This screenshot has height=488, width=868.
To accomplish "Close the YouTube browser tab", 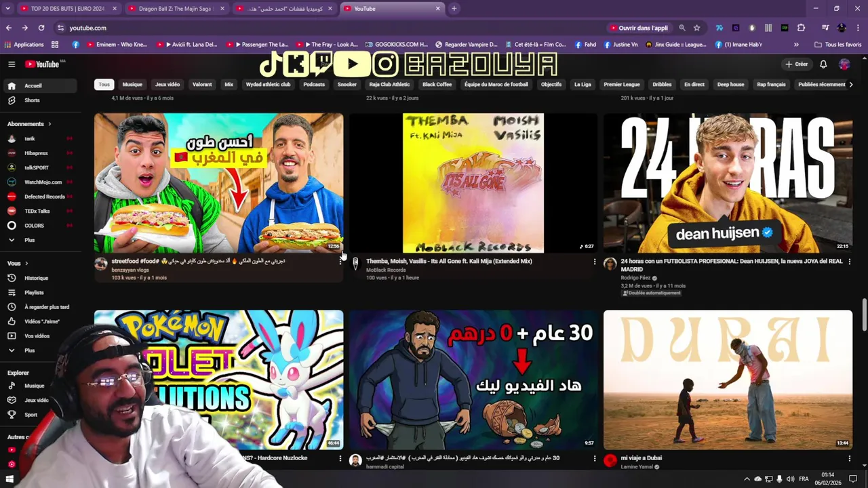I will (437, 9).
